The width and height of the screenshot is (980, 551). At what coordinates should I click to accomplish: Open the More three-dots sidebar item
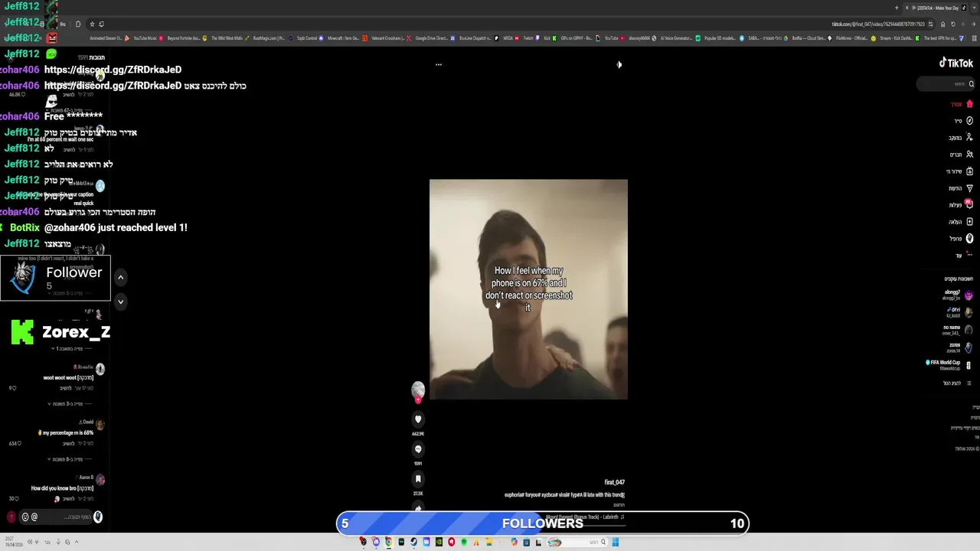[969, 253]
